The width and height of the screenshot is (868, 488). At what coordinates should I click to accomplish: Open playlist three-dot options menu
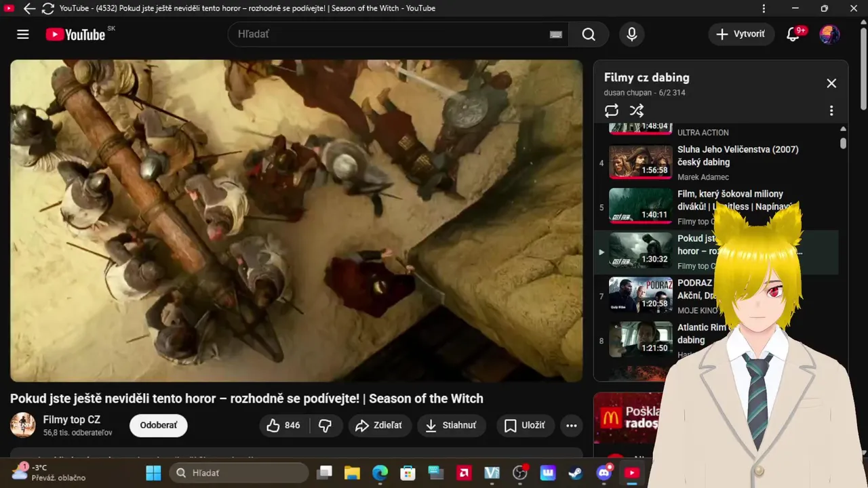click(831, 110)
